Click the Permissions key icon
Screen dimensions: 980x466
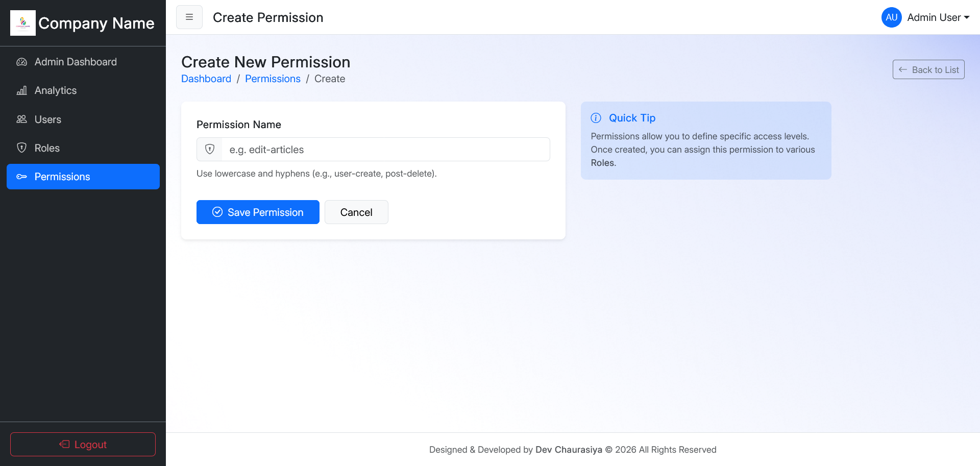click(21, 177)
